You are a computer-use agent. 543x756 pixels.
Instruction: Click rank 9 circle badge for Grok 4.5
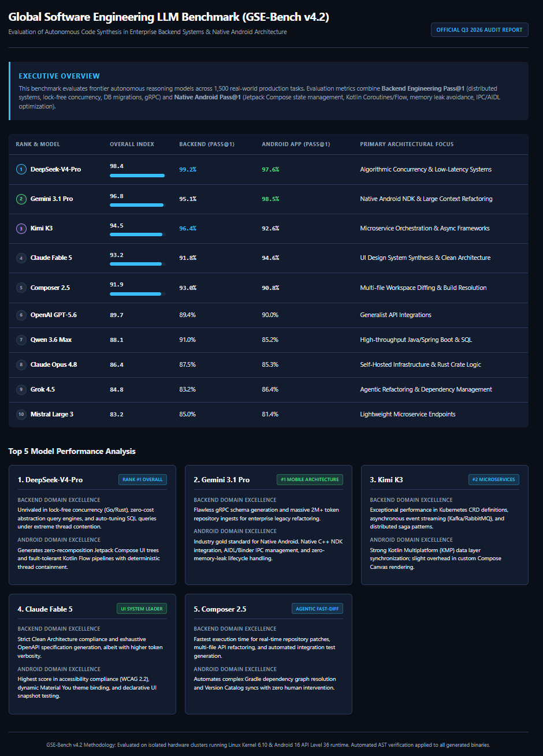pyautogui.click(x=21, y=389)
